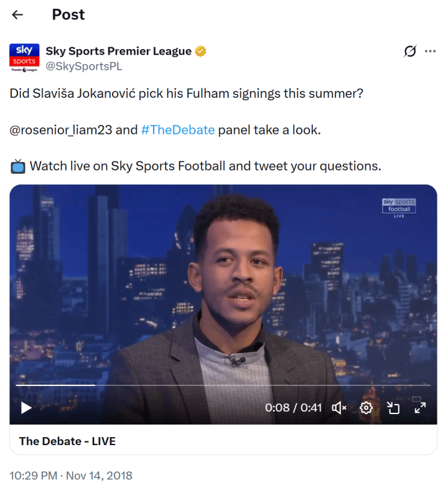448x490 pixels.
Task: Click the @SkySportsPL handle
Action: (84, 66)
